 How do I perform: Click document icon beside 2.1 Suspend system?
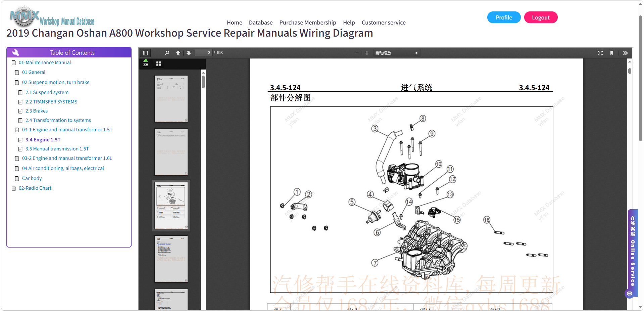tap(20, 93)
